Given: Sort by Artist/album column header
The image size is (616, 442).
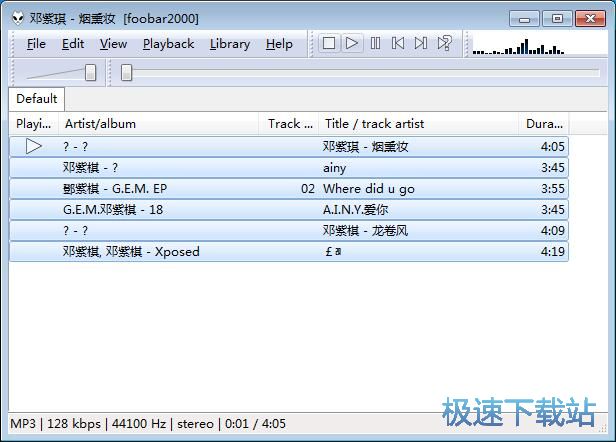Looking at the screenshot, I should click(158, 124).
